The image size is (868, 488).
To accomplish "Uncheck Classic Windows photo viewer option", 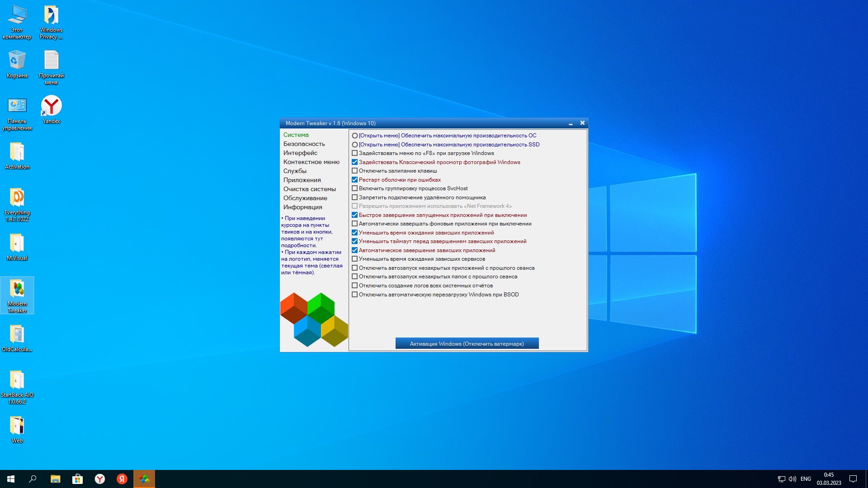I will (x=355, y=162).
